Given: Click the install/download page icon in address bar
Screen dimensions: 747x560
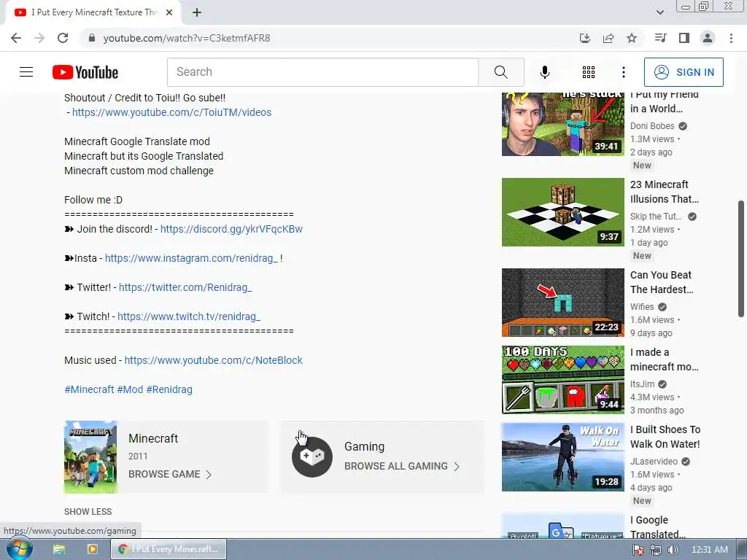Looking at the screenshot, I should coord(585,38).
